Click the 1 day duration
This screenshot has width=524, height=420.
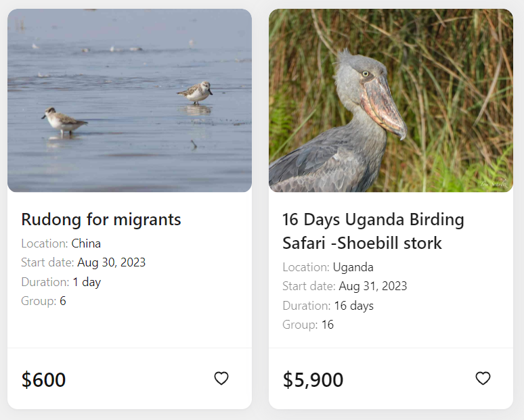tap(87, 282)
